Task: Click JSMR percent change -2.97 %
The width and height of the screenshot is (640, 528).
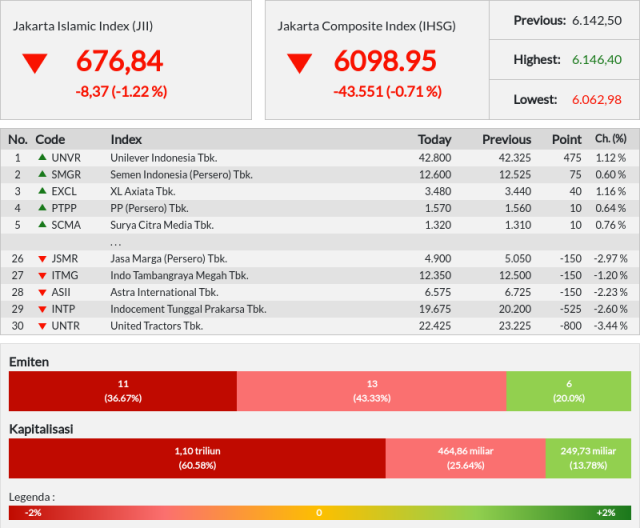Action: click(611, 258)
